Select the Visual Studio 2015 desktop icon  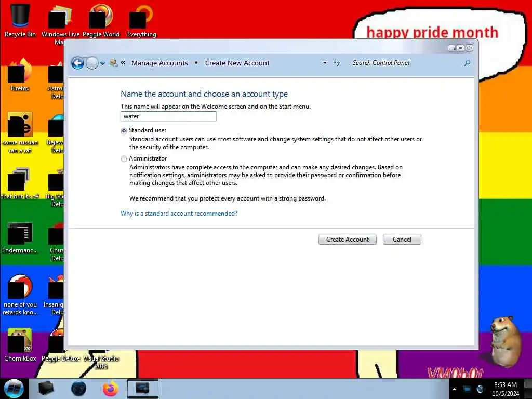click(x=101, y=360)
